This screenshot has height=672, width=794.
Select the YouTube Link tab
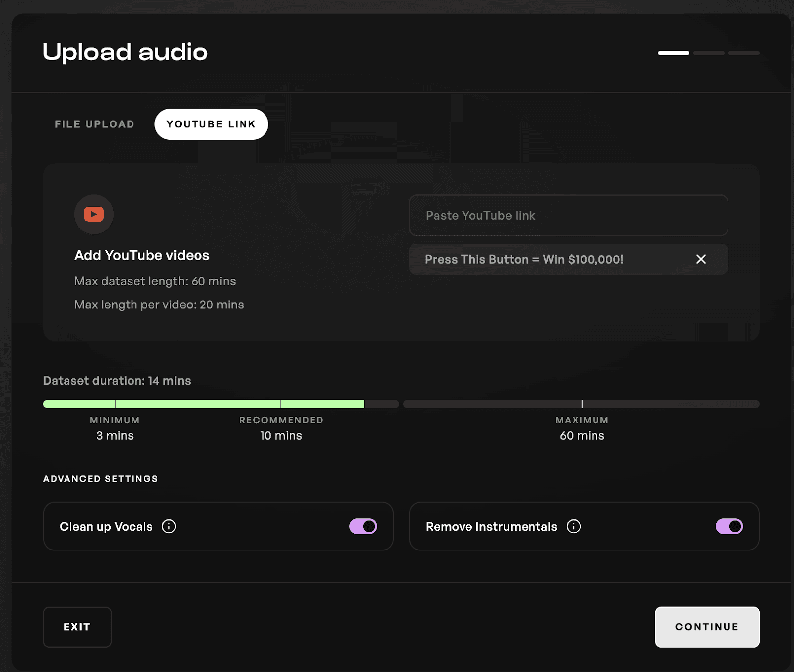pos(211,124)
